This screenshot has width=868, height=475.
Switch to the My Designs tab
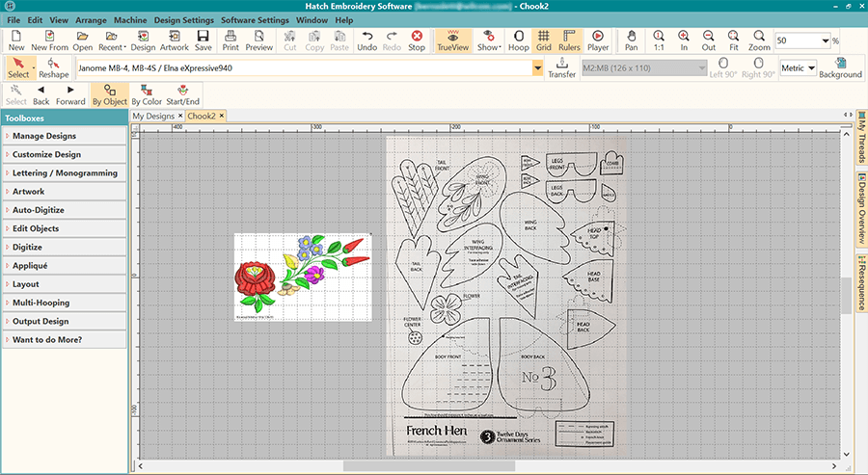[153, 116]
